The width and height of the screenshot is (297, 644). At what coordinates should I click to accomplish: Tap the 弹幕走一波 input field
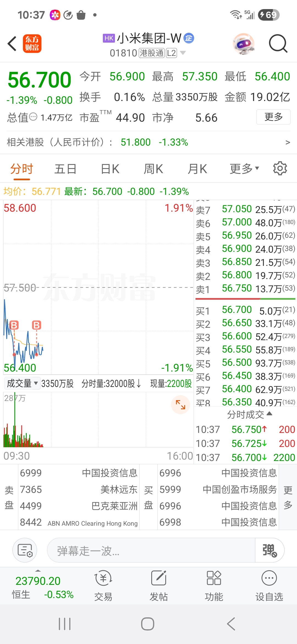[x=151, y=550]
